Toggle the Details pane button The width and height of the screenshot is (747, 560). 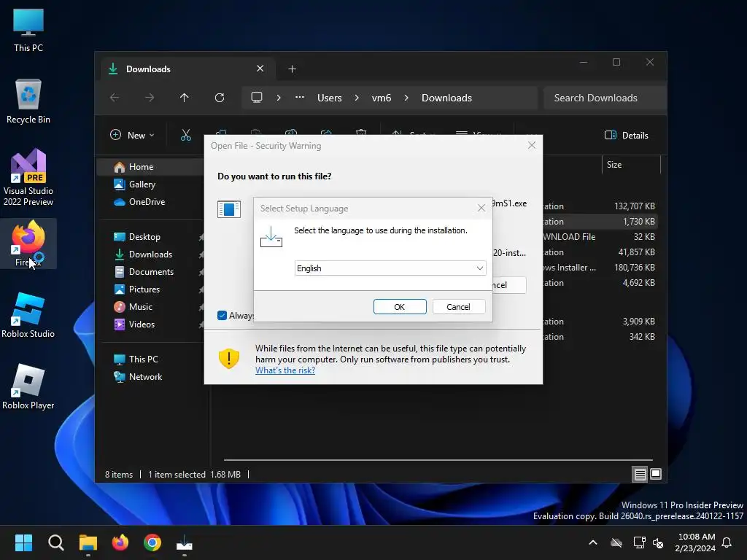[x=626, y=135]
